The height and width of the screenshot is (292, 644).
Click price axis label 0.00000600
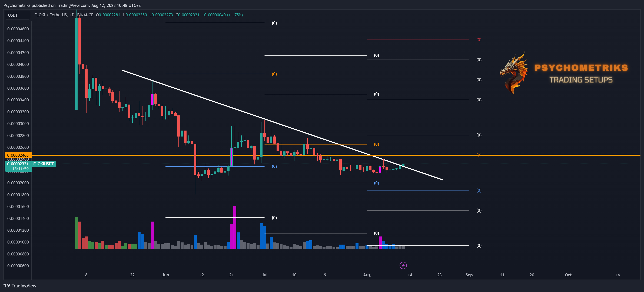pyautogui.click(x=18, y=266)
